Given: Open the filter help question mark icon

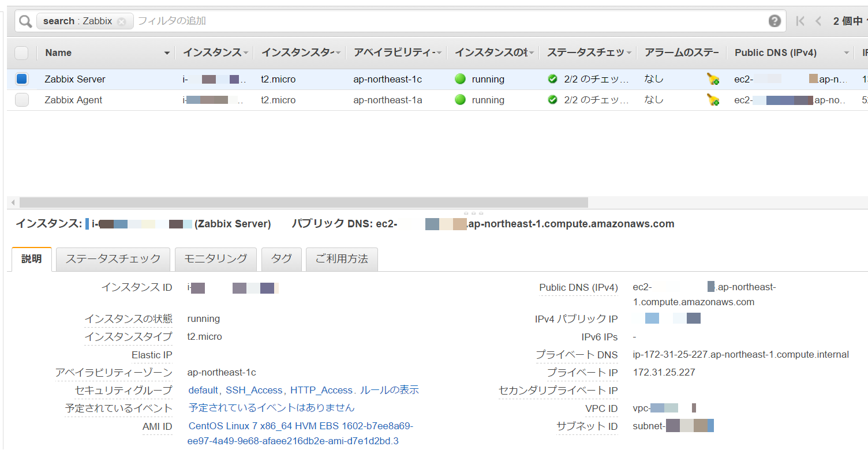Looking at the screenshot, I should (x=775, y=21).
